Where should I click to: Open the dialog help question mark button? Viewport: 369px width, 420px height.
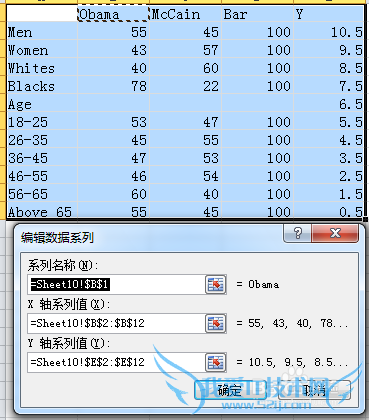pyautogui.click(x=298, y=233)
